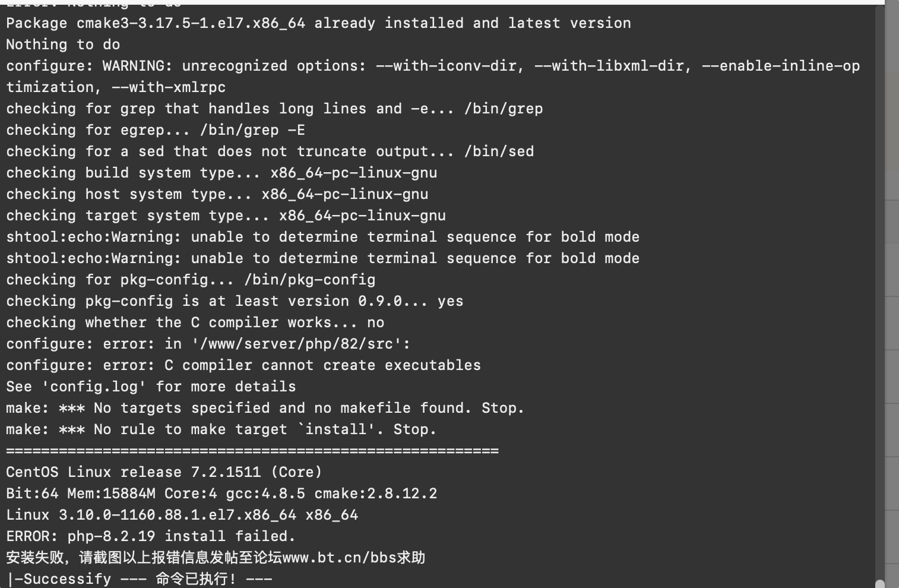Click the log panel scrollbar thumb at bottom
Image resolution: width=899 pixels, height=588 pixels.
point(880,584)
